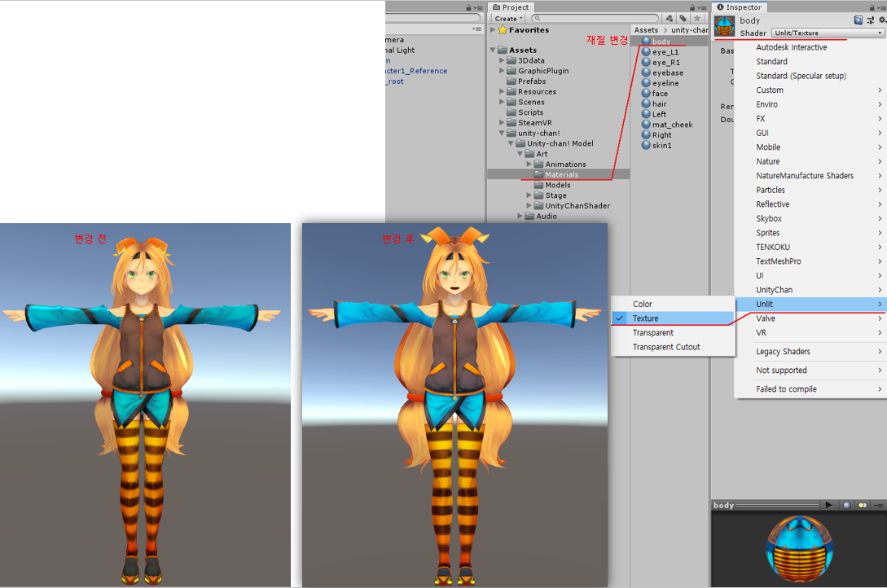Open the UnityChan shader submenu
Viewport: 887px width, 588px height.
click(x=811, y=290)
